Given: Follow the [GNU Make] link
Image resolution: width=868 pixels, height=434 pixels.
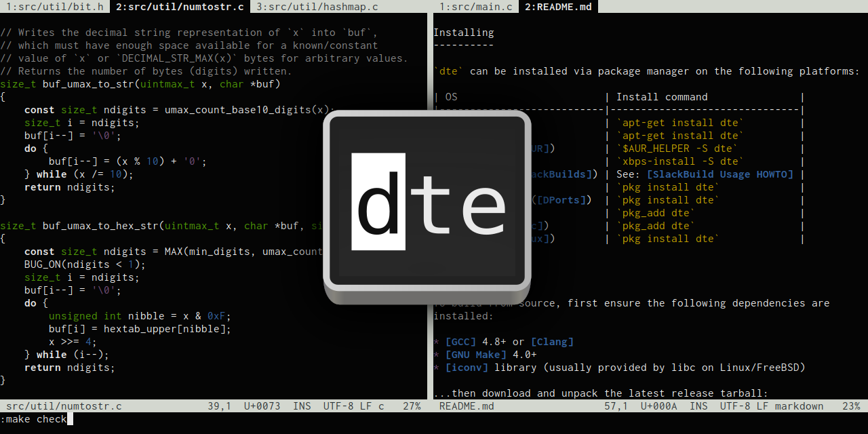Looking at the screenshot, I should pyautogui.click(x=476, y=355).
